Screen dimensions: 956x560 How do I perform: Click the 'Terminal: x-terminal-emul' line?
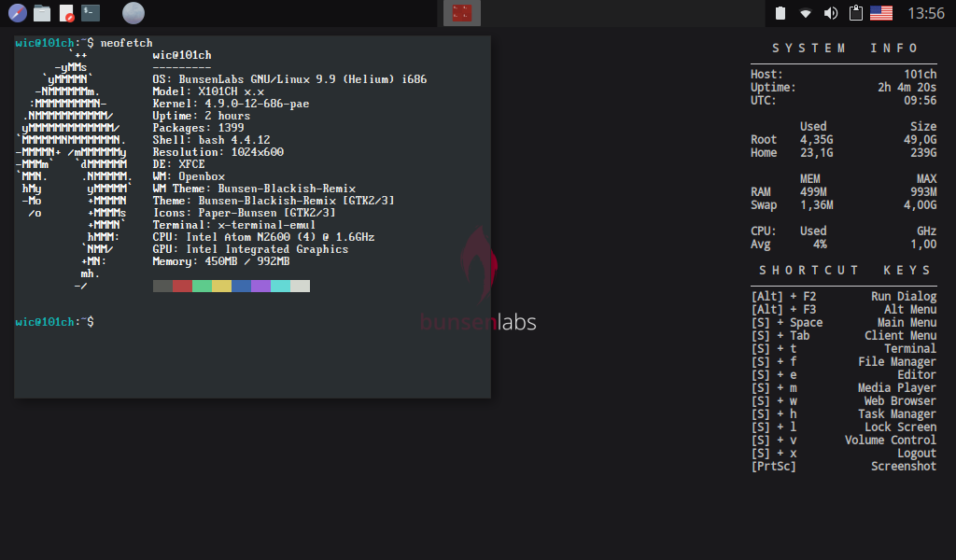tap(234, 225)
